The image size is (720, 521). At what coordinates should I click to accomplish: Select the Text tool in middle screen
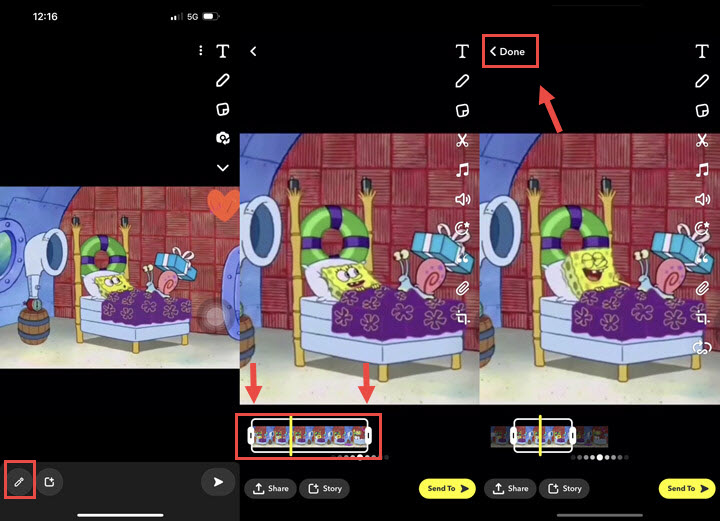pyautogui.click(x=462, y=51)
